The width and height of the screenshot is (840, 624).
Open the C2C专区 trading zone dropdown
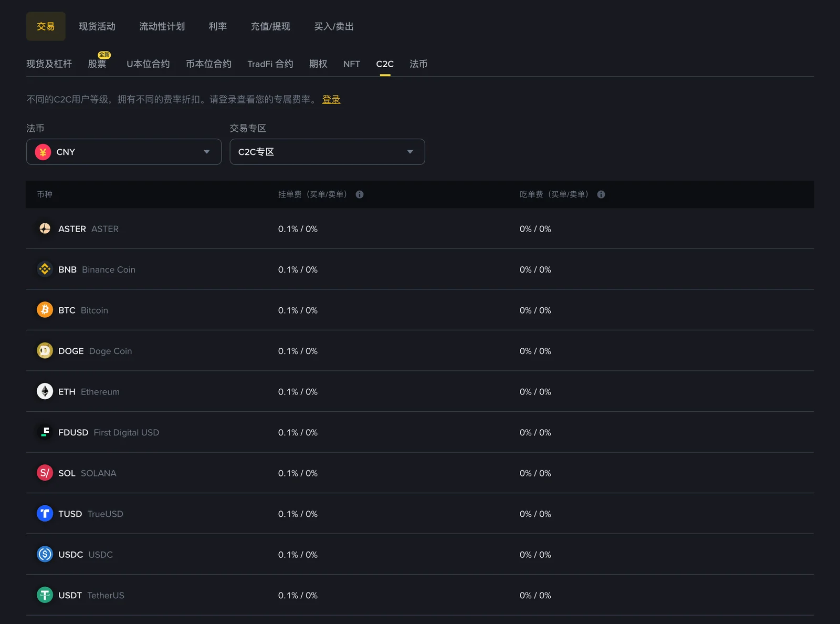pos(327,152)
